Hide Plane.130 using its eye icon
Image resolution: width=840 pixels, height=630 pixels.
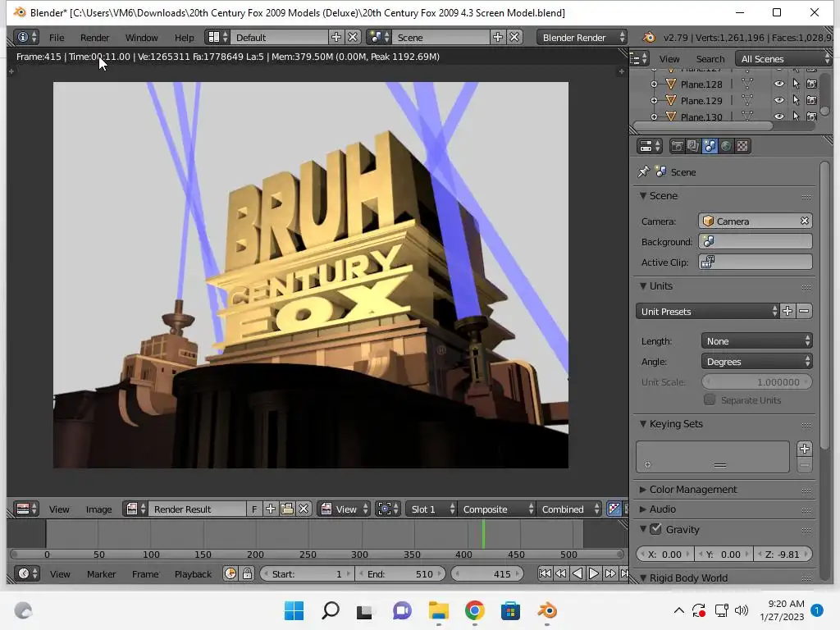pos(779,116)
